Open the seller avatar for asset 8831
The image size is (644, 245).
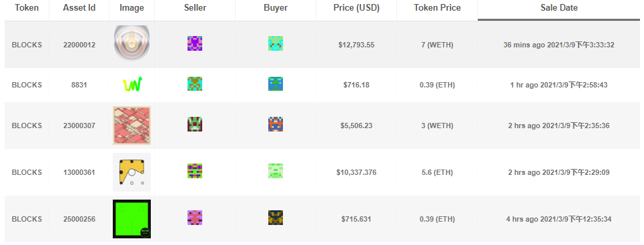pos(195,84)
